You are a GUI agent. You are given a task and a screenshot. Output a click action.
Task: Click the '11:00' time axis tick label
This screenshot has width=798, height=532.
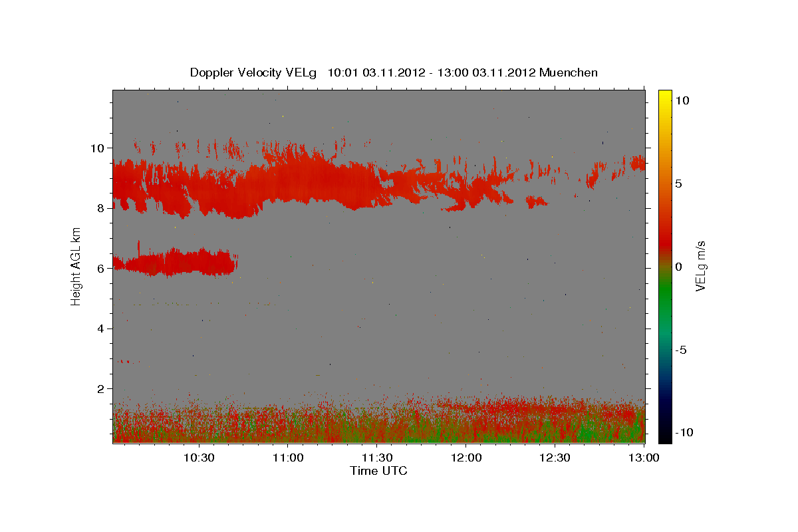pyautogui.click(x=288, y=458)
